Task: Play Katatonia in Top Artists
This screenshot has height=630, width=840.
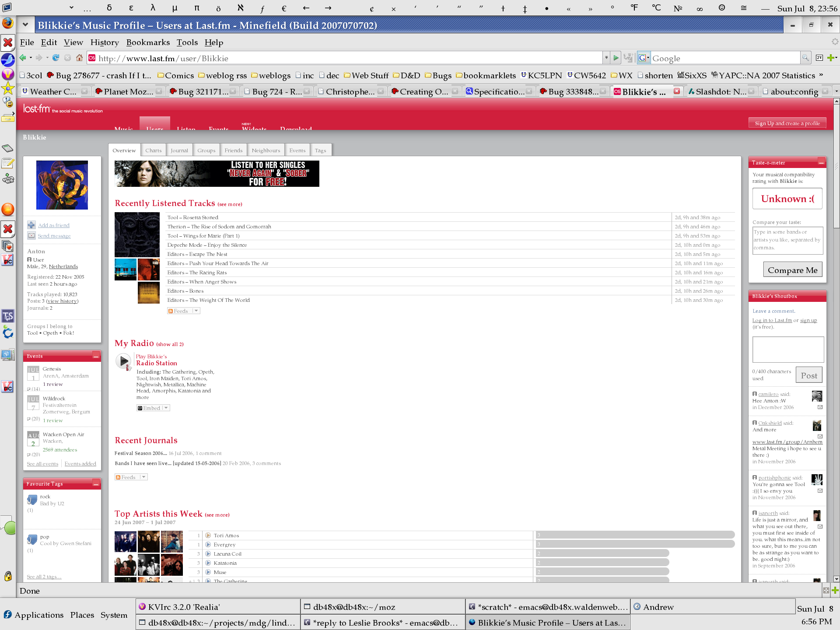Action: (x=208, y=563)
